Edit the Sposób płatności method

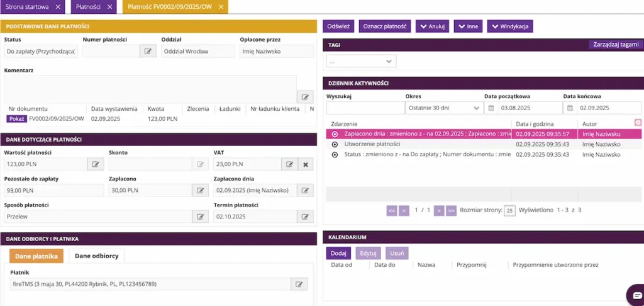point(201,217)
